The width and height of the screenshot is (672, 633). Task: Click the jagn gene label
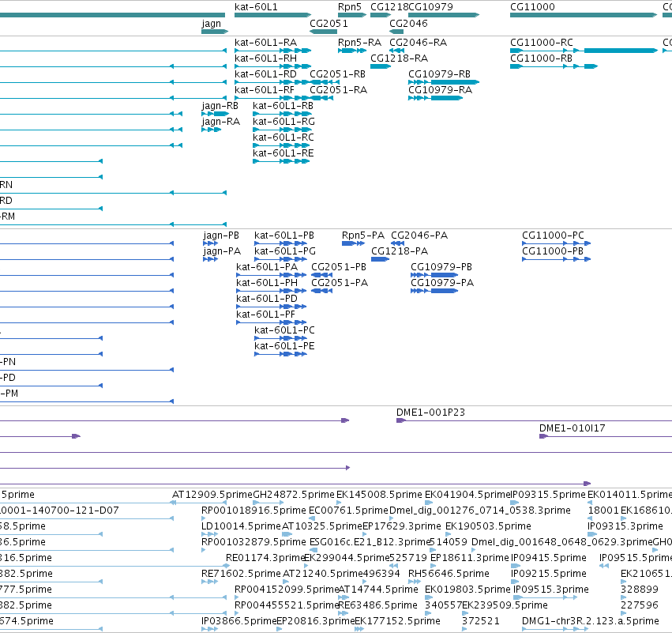click(212, 24)
